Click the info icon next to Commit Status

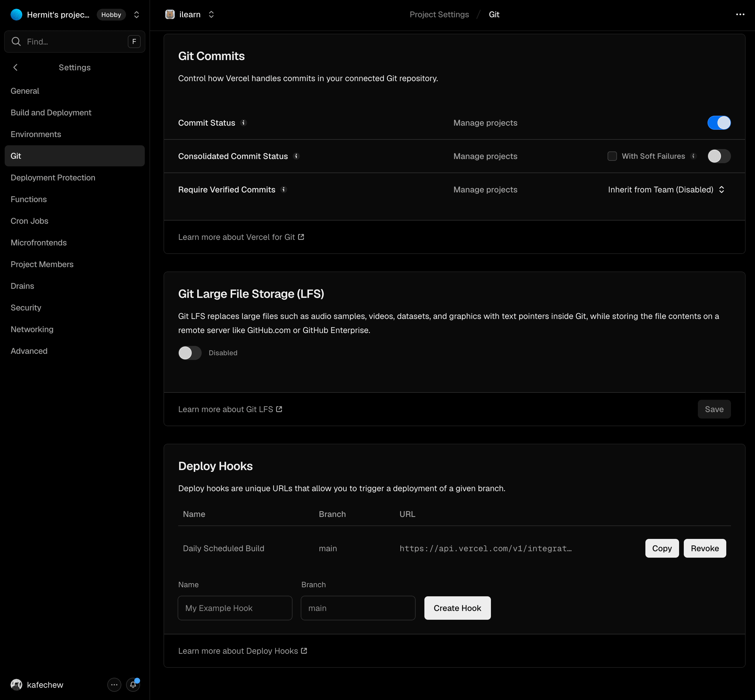point(244,123)
